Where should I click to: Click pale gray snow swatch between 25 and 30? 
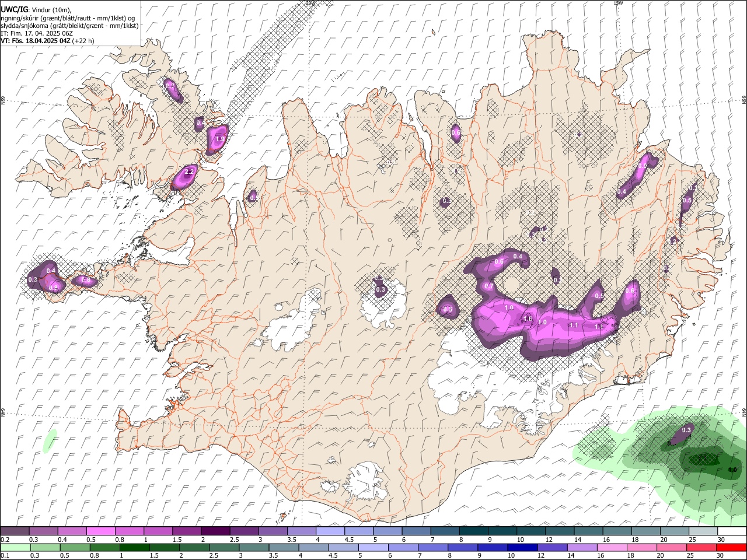704,531
